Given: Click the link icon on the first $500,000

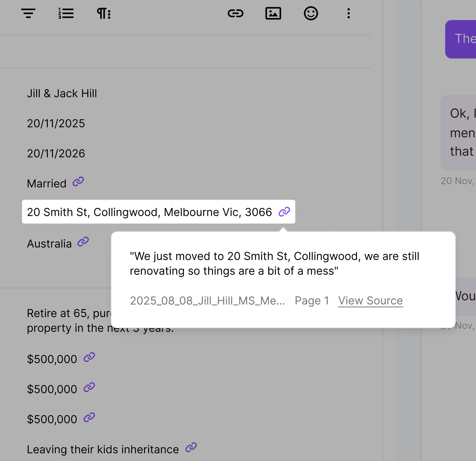Looking at the screenshot, I should [x=89, y=358].
